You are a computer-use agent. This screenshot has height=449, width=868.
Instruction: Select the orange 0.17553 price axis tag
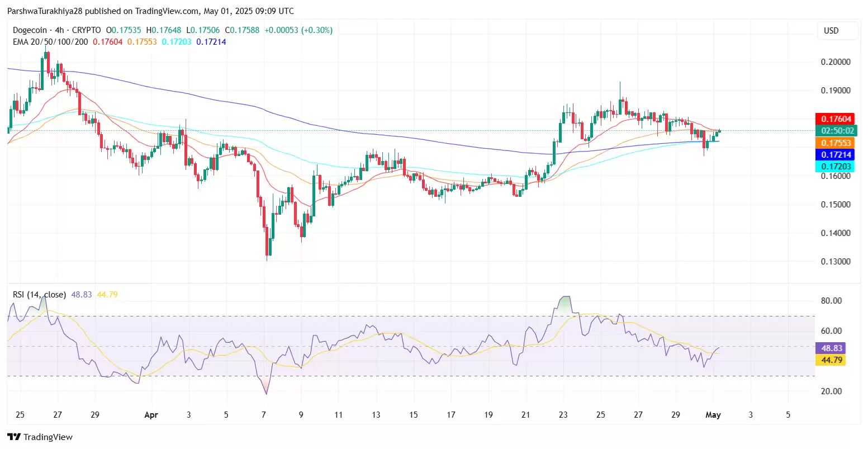(836, 143)
